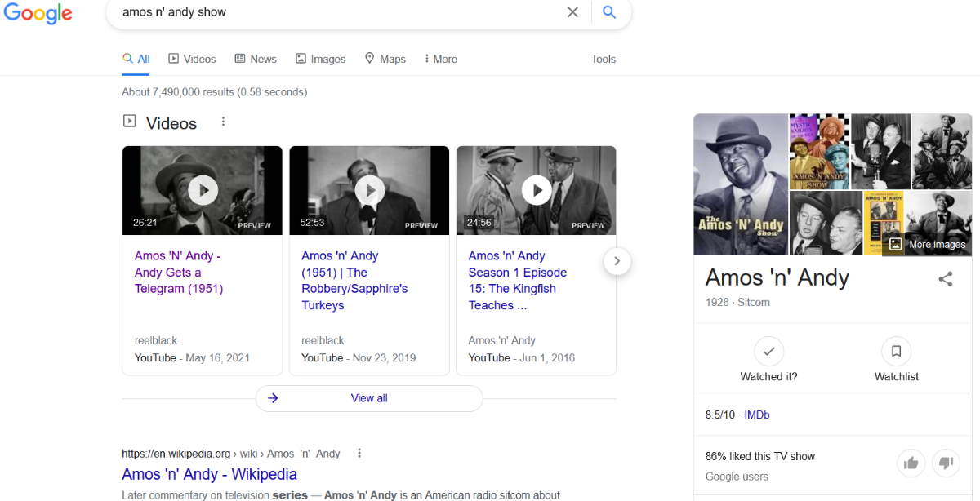980x501 pixels.
Task: Play the Andy Gets a Telegram video
Action: [203, 190]
